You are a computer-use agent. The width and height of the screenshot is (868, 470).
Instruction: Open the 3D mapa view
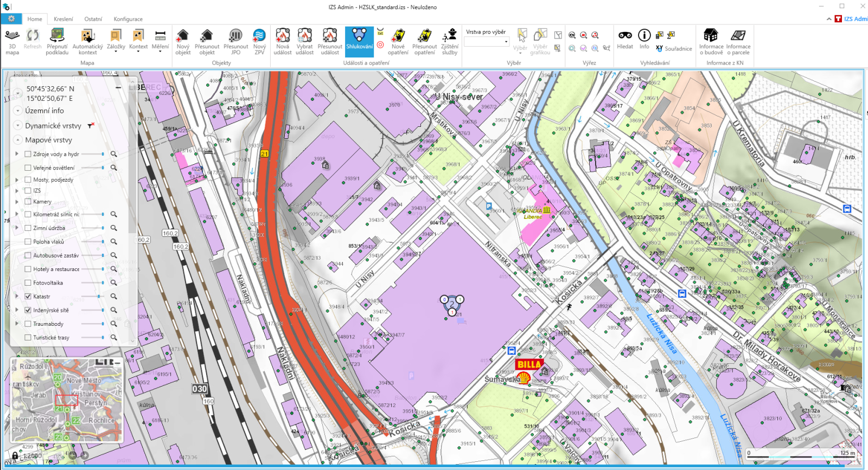pyautogui.click(x=12, y=42)
